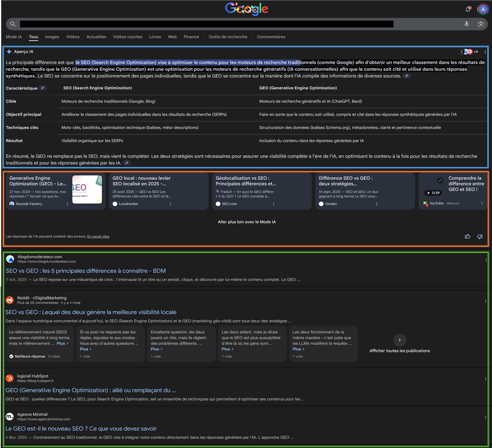Image resolution: width=492 pixels, height=448 pixels.
Task: Select the Tous tab
Action: (34, 37)
